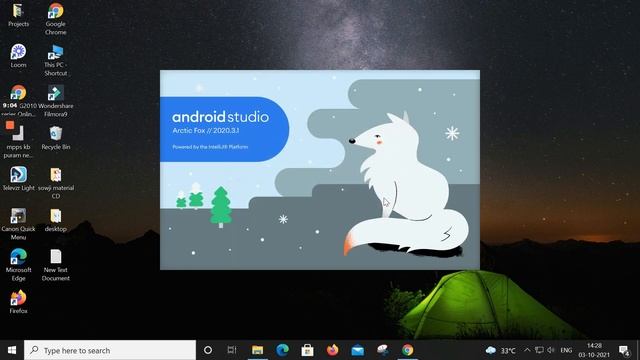Open Cortana circle in taskbar

tap(208, 350)
